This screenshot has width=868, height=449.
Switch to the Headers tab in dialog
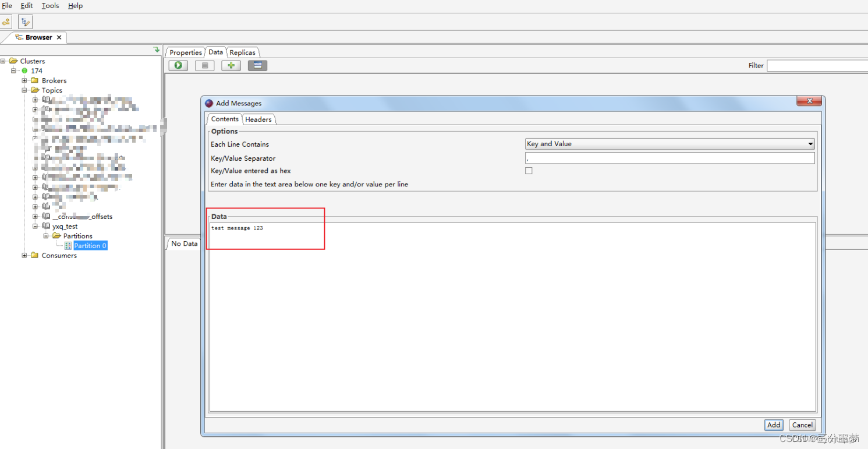coord(258,119)
